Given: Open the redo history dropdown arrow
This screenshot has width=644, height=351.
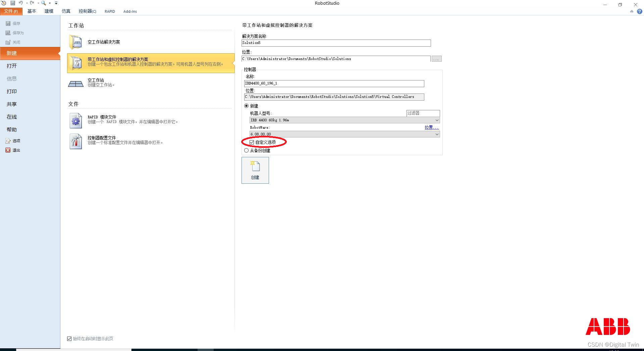Looking at the screenshot, I should pyautogui.click(x=38, y=3).
